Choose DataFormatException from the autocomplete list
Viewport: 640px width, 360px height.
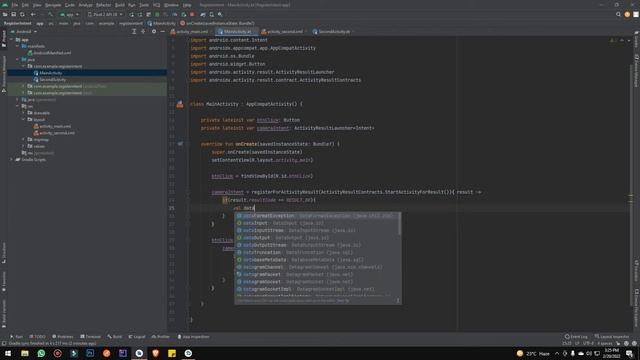point(317,216)
